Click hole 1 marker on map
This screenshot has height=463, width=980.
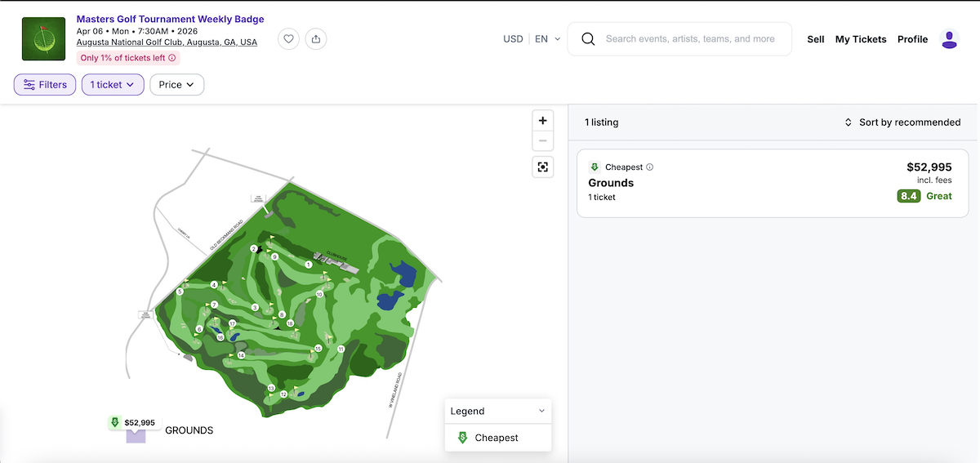pos(309,265)
